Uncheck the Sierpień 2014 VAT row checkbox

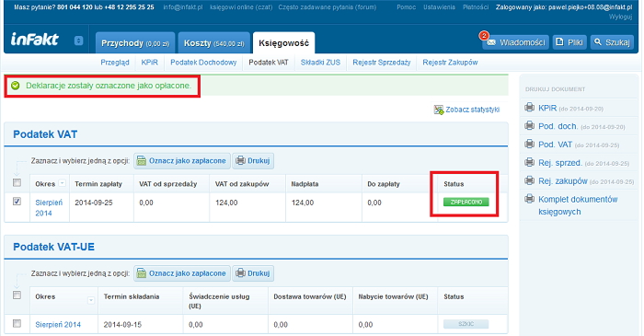click(17, 202)
